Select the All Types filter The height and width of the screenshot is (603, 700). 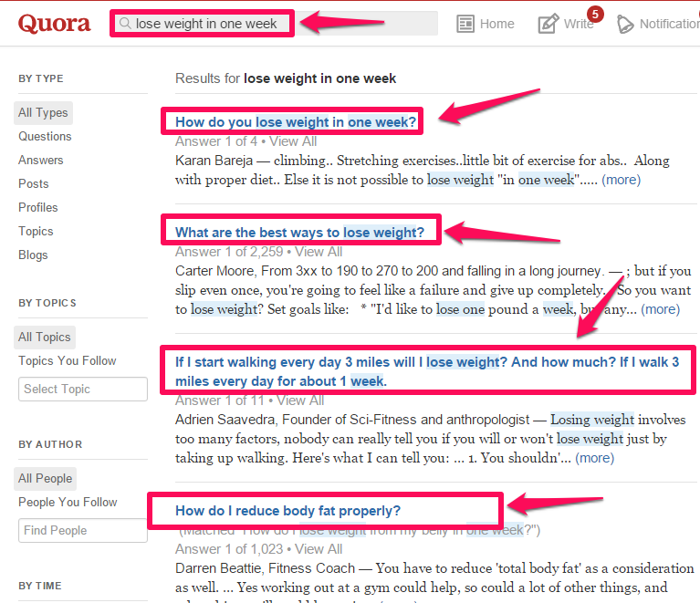click(x=43, y=113)
